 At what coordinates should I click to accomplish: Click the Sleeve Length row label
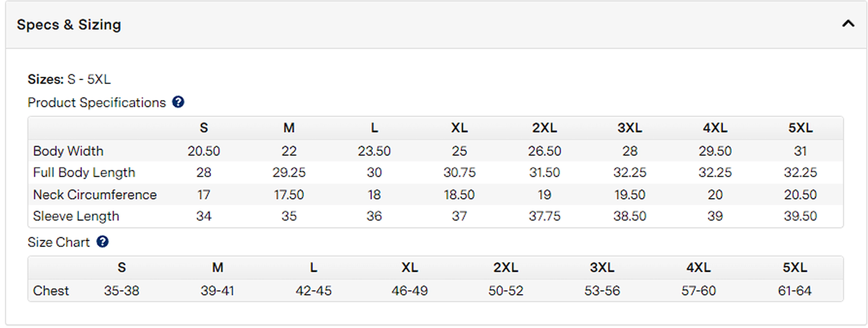pyautogui.click(x=76, y=216)
